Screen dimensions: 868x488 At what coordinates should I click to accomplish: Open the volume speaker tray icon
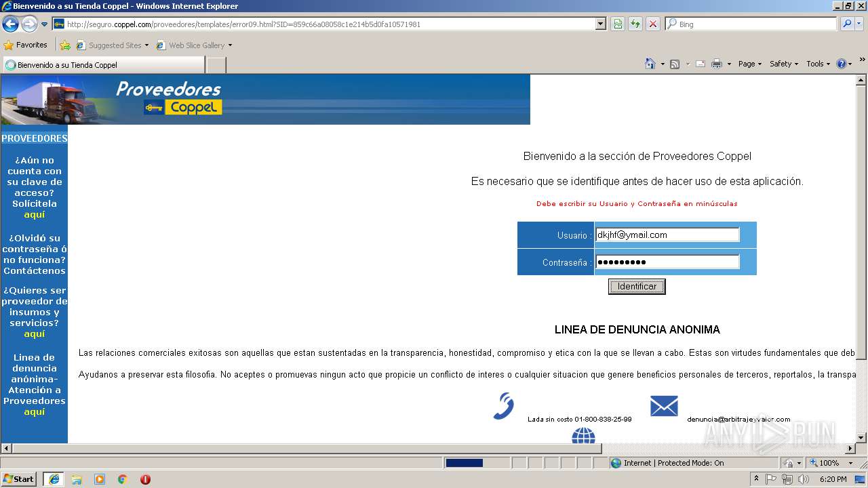pos(804,479)
